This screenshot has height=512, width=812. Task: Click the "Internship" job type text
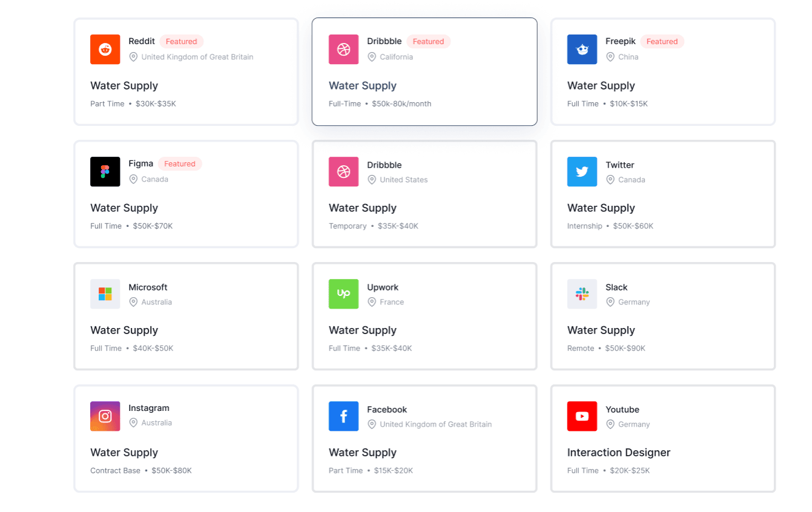[585, 226]
